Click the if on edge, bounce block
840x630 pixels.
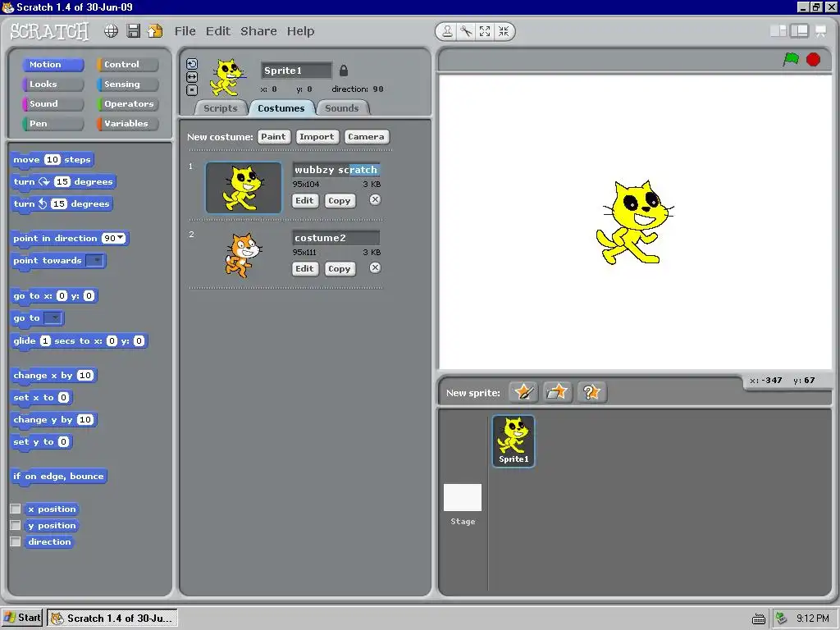coord(58,477)
